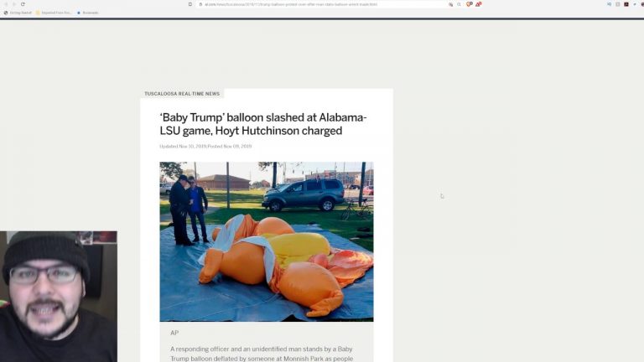Screen dimensions: 644x362
Task: Click the dark square extension icon
Action: (x=626, y=4)
